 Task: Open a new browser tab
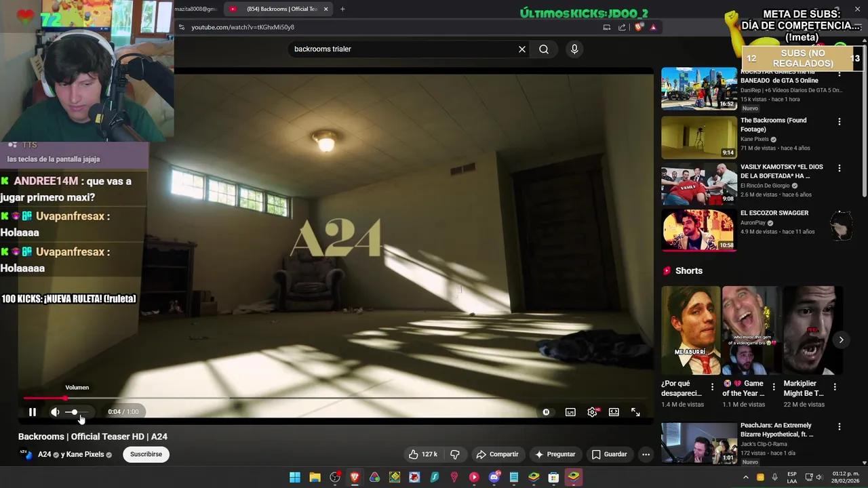[x=342, y=9]
